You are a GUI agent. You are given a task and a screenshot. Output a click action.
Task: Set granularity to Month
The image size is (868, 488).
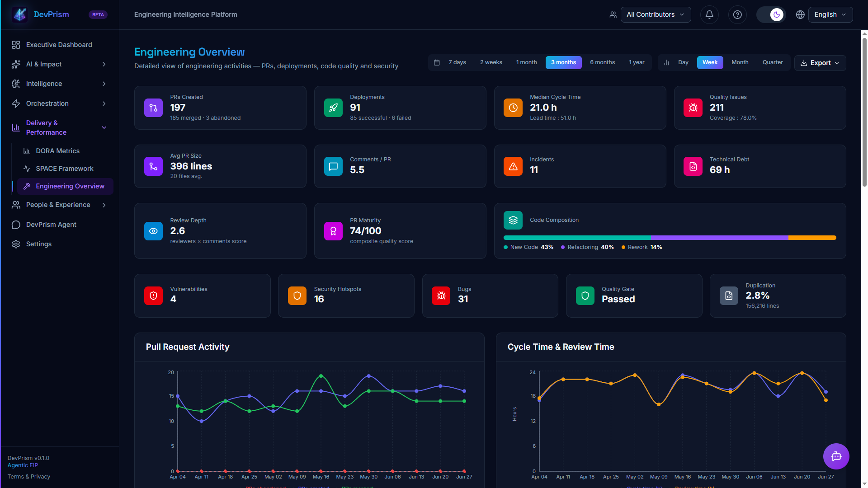[x=740, y=62]
